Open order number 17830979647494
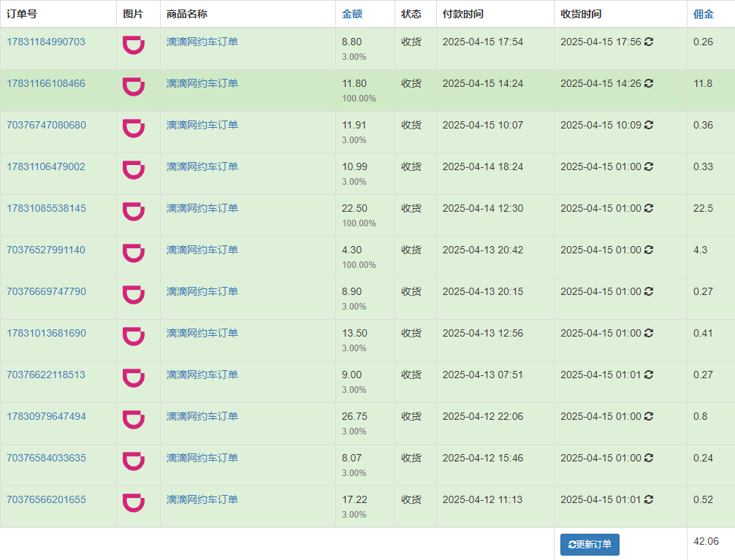 tap(47, 416)
